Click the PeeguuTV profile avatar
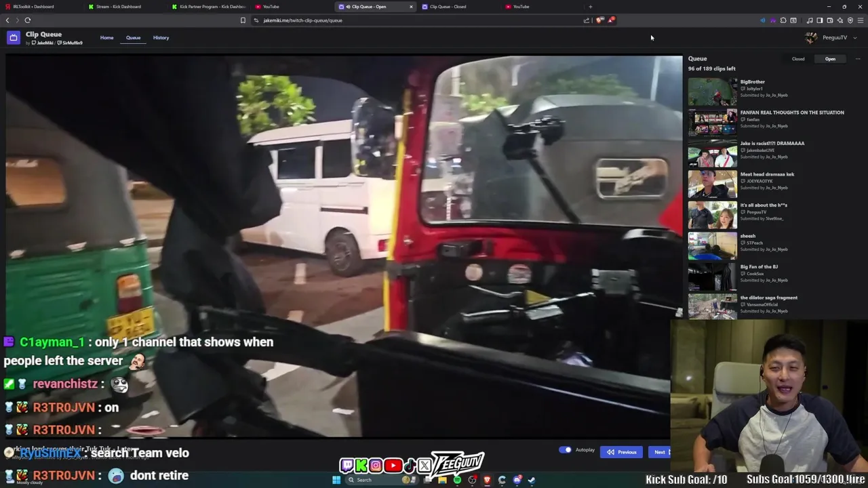Image resolution: width=868 pixels, height=488 pixels. tap(811, 38)
